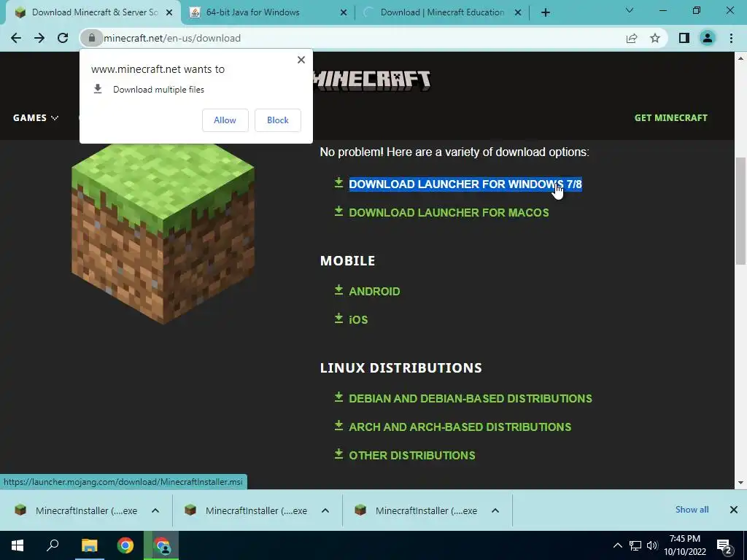
Task: Open the notification center
Action: 724,546
